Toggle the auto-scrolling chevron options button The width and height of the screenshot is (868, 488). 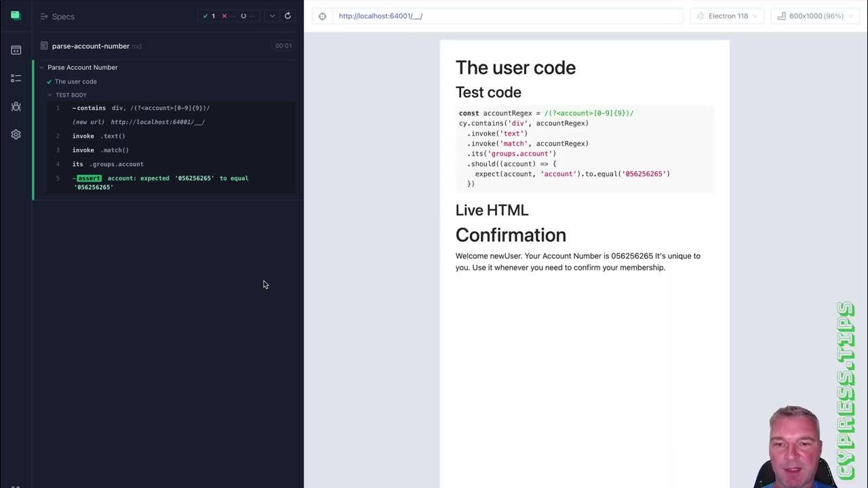click(272, 16)
